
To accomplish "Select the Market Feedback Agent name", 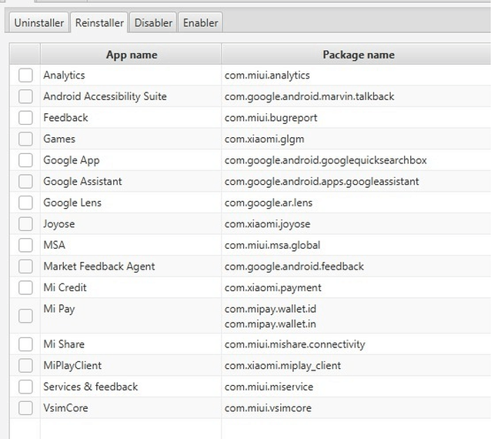I will [x=99, y=266].
